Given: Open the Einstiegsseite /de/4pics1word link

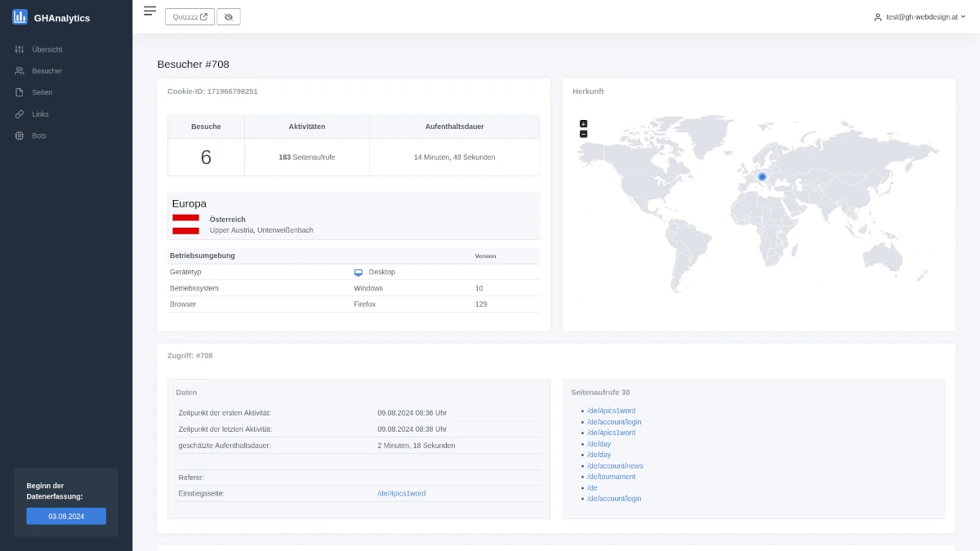Looking at the screenshot, I should pos(401,494).
